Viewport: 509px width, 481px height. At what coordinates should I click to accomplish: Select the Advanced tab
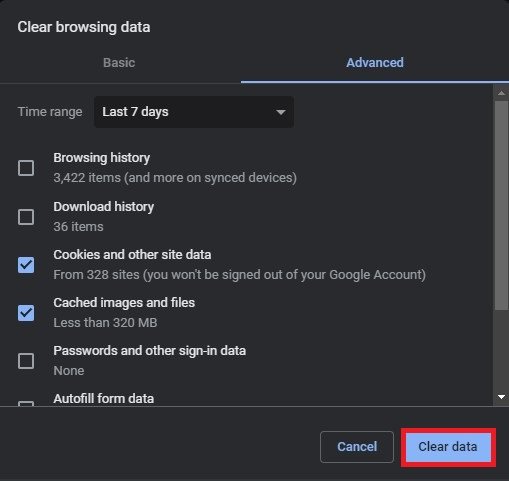[x=375, y=63]
